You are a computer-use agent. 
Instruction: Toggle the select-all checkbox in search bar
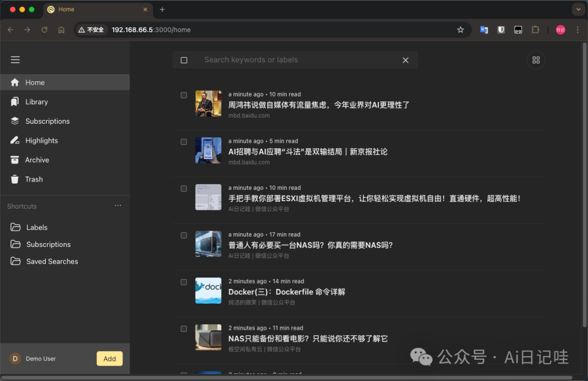click(x=184, y=60)
